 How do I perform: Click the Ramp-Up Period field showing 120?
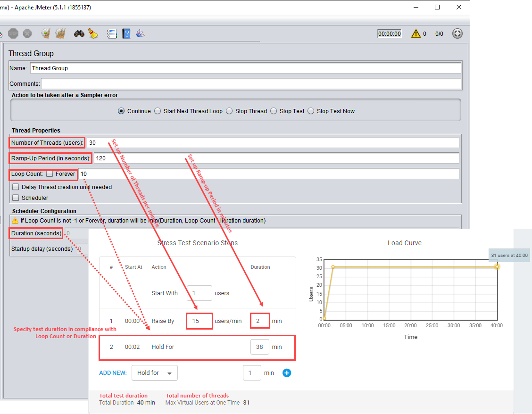click(x=276, y=158)
